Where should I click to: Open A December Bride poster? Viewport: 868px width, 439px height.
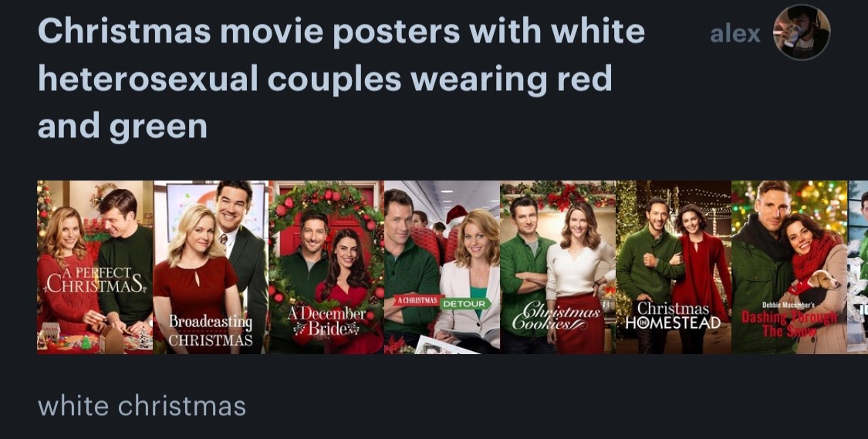coord(326,268)
